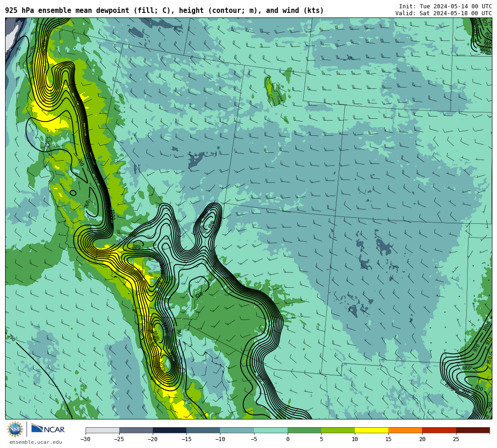Click the 15 colorbar tick label
The image size is (497, 448).
click(388, 439)
